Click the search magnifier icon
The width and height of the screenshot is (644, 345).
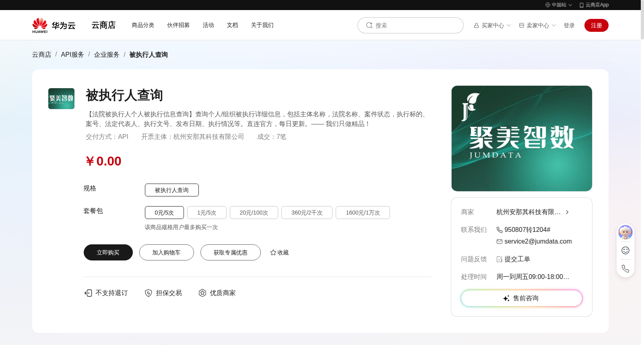(x=369, y=25)
